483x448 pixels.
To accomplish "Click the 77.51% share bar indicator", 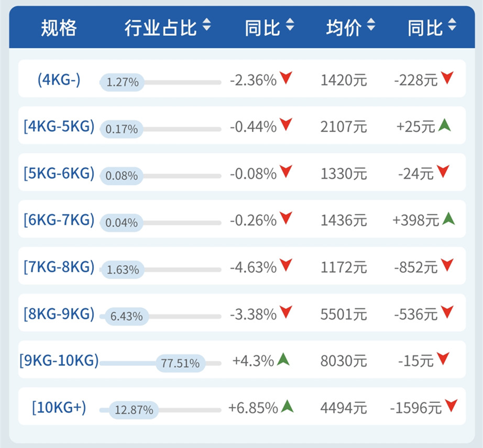I will (x=180, y=363).
